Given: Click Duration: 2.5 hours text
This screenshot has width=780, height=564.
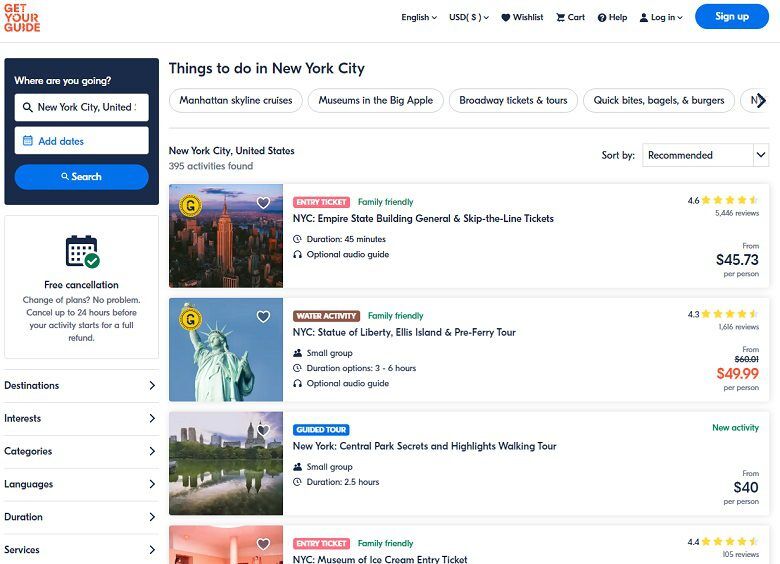Looking at the screenshot, I should [x=343, y=482].
